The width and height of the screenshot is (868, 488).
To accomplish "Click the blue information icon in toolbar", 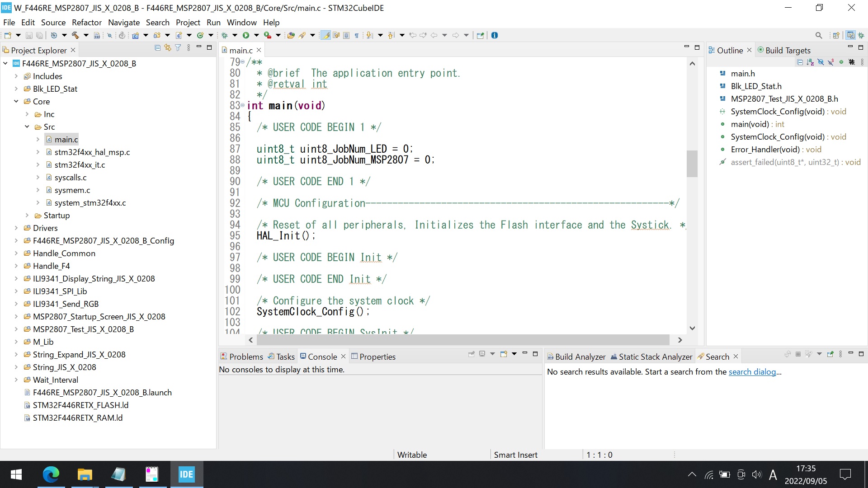I will pyautogui.click(x=494, y=35).
